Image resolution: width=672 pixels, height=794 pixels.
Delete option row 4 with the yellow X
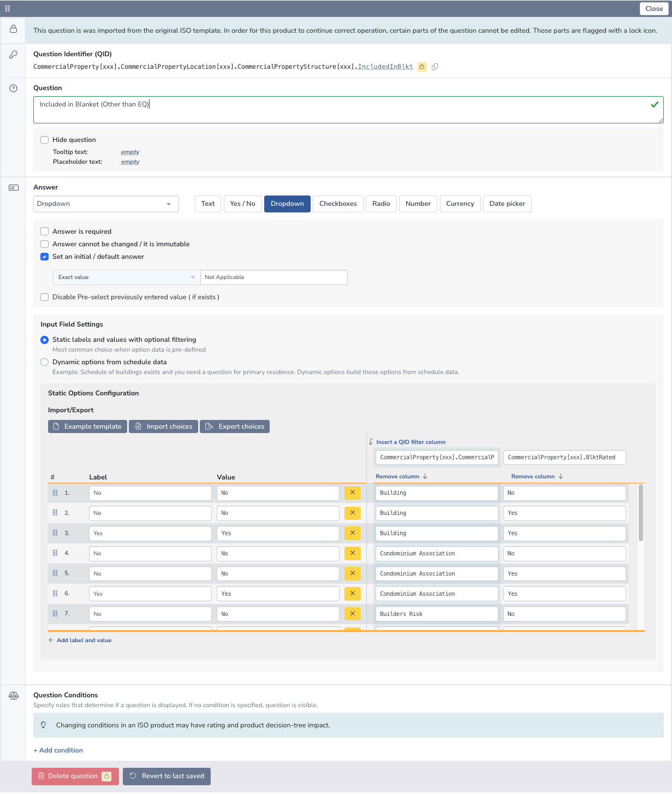click(x=353, y=553)
